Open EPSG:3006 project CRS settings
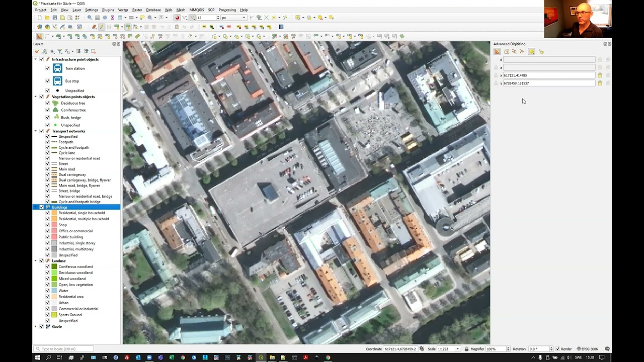 588,349
